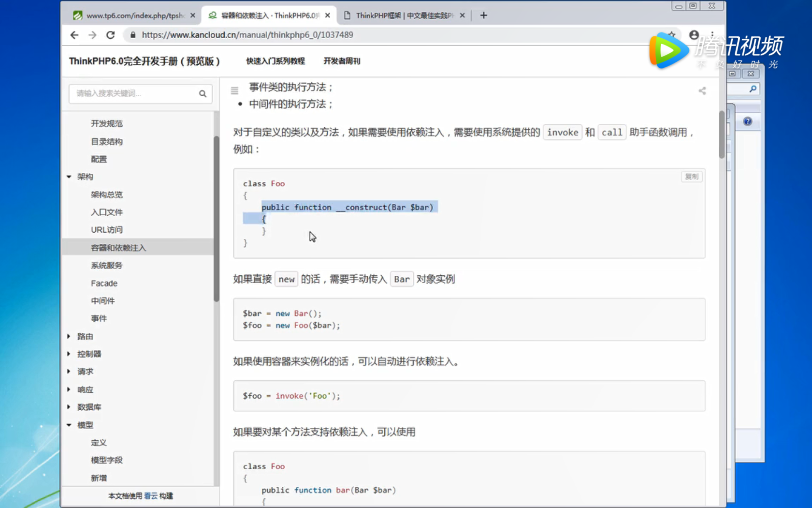Open 开发规范 in the sidebar
Image resolution: width=812 pixels, height=508 pixels.
(107, 123)
